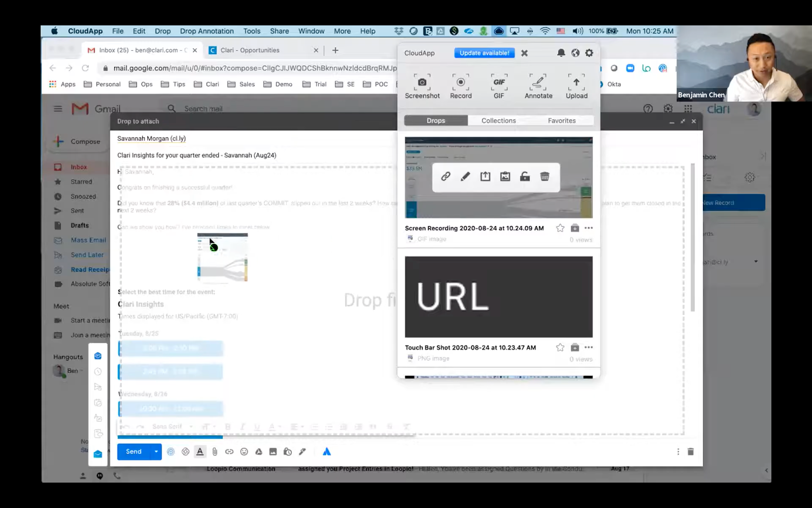
Task: Toggle the padlock privacy on Screen Recording drop
Action: point(525,176)
